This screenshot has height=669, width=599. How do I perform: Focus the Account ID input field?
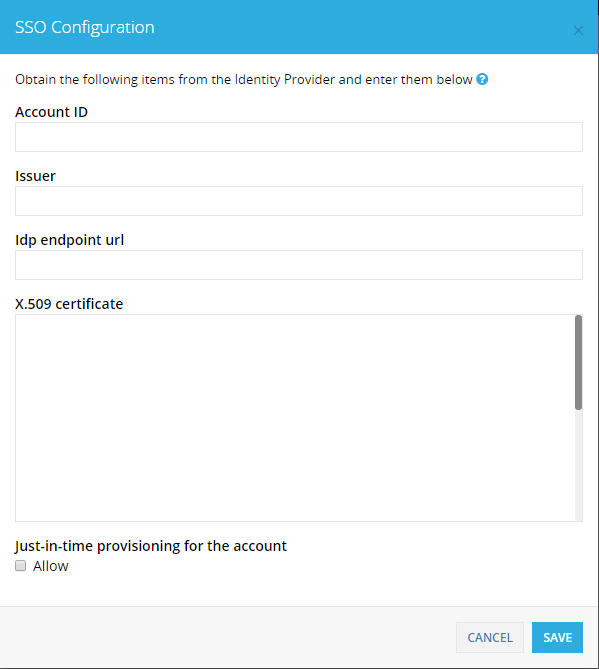point(299,137)
